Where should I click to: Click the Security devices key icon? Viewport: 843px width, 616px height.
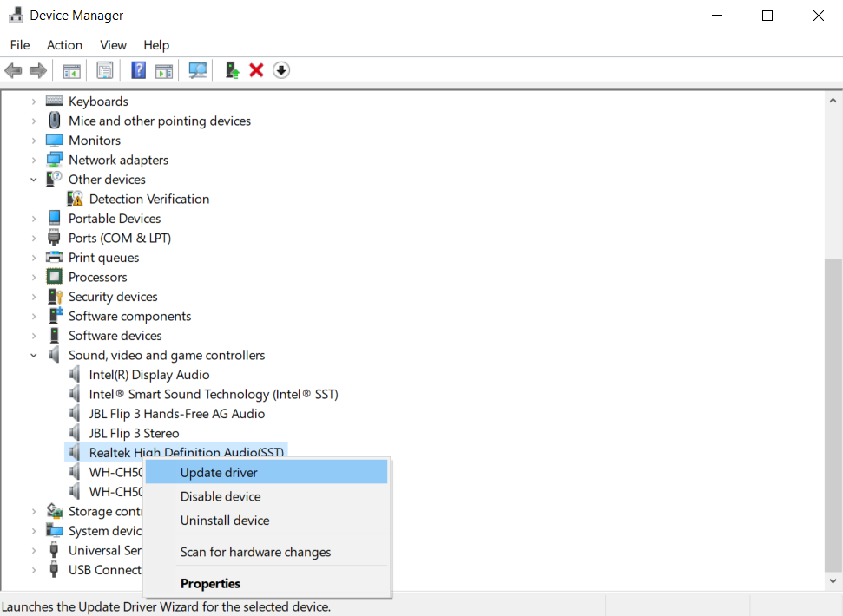55,297
